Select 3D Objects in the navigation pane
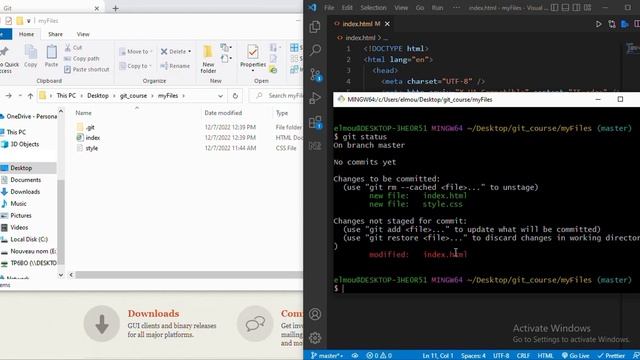Screen dimensions: 640x360 click(x=24, y=144)
